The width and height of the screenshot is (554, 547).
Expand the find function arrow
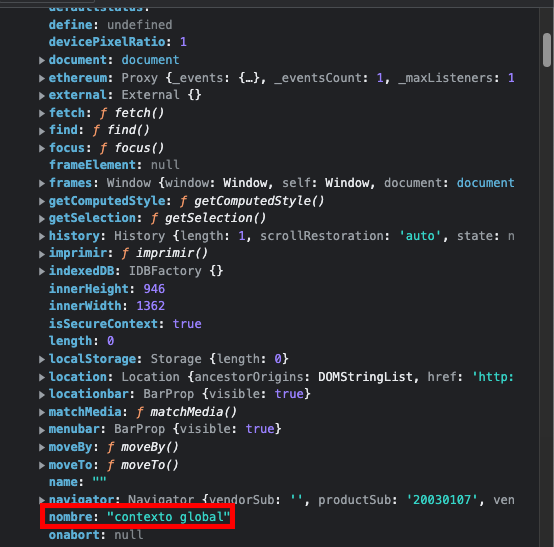[42, 131]
